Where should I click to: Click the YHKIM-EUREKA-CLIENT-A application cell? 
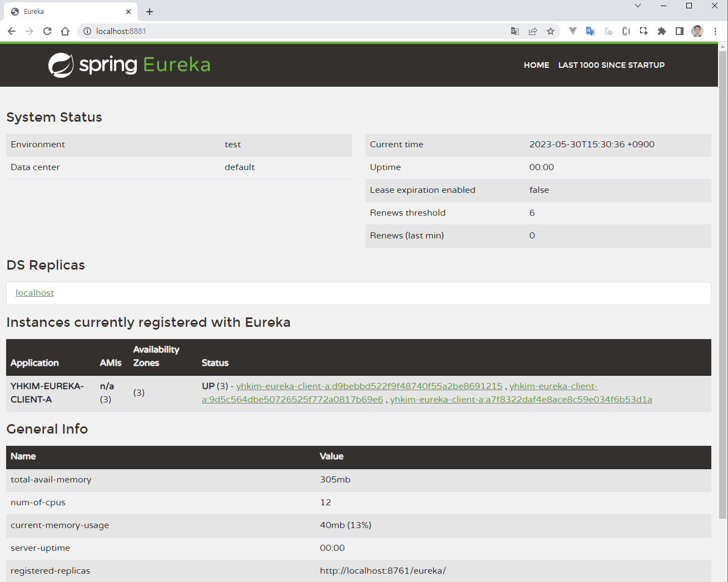click(47, 393)
